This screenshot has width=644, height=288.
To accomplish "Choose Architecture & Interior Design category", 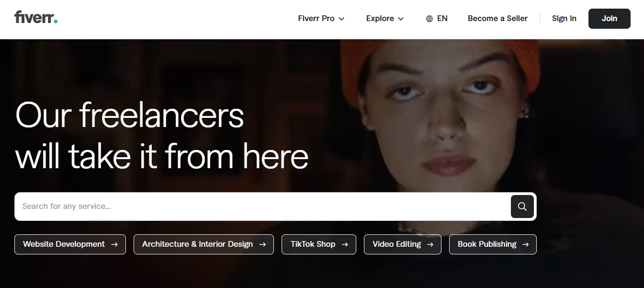I will click(x=203, y=244).
